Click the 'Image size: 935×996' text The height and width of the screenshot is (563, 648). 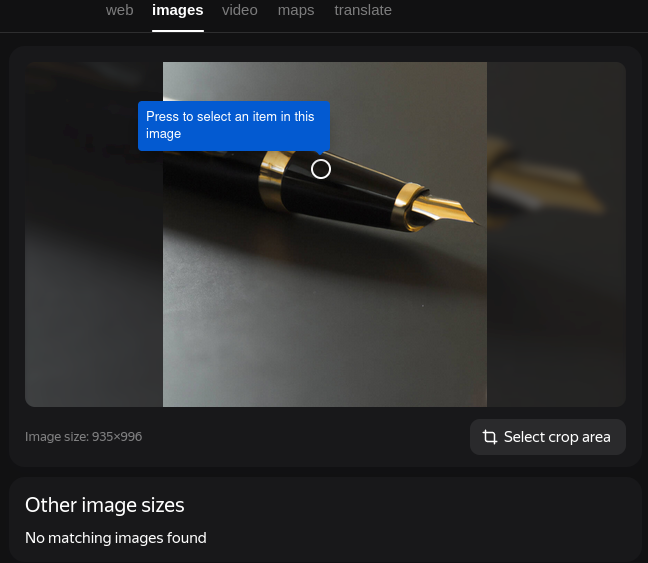[83, 437]
